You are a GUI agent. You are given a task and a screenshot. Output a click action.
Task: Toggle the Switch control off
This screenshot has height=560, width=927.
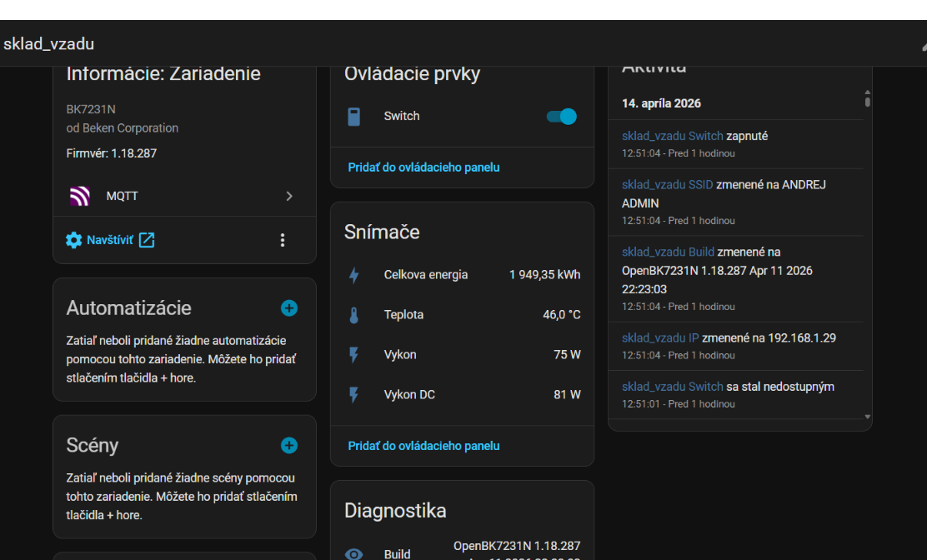561,117
